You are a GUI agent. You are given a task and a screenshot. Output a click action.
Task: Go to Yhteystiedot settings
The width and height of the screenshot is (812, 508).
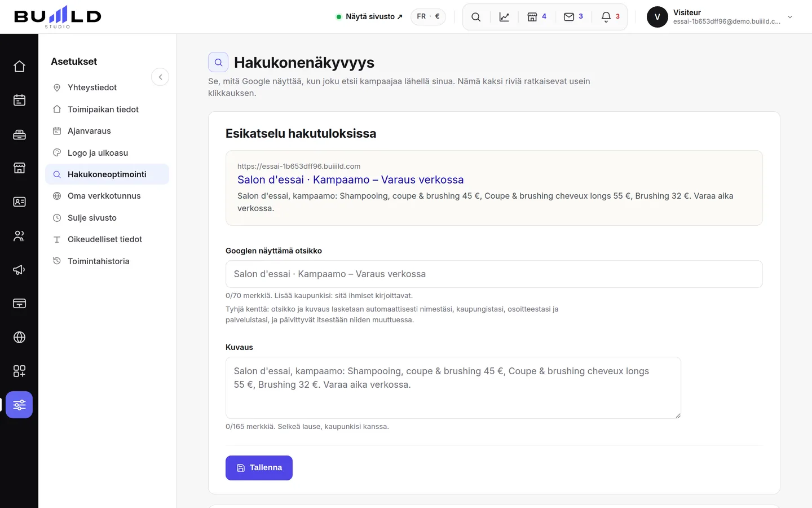point(107,87)
